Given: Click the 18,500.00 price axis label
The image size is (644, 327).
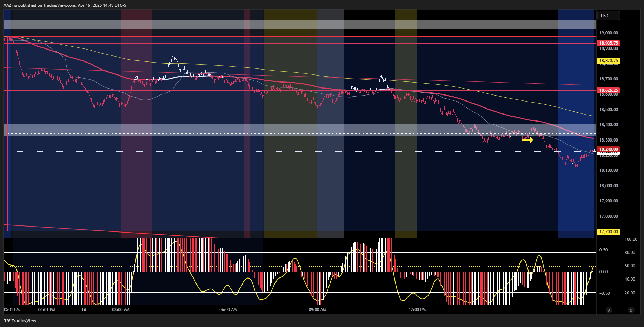Looking at the screenshot, I should click(609, 110).
